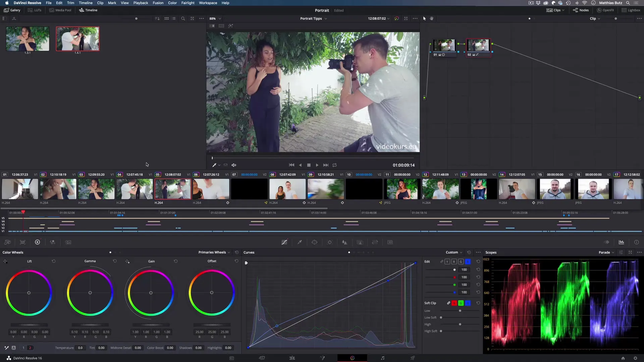Toggle the Gallery panel
Image resolution: width=644 pixels, height=362 pixels.
12,10
